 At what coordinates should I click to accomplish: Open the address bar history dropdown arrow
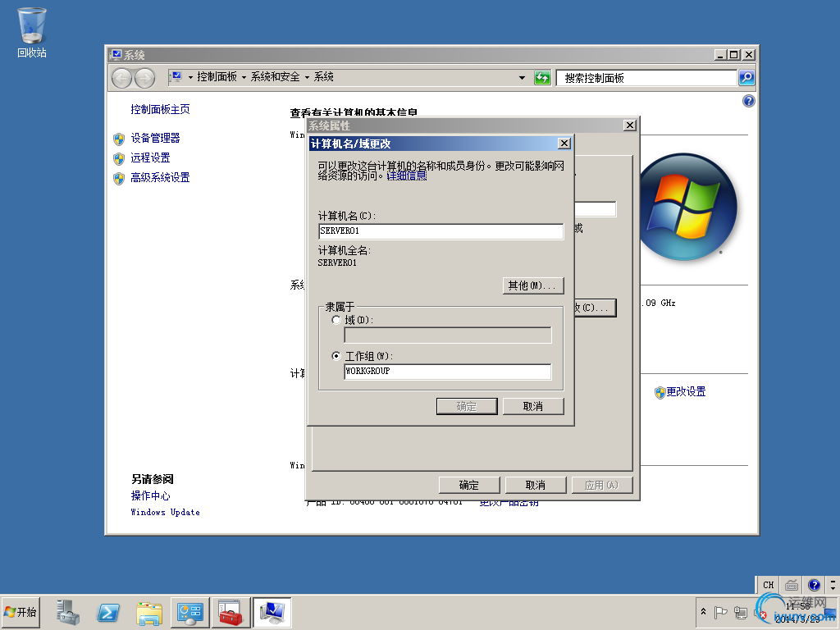pyautogui.click(x=522, y=78)
